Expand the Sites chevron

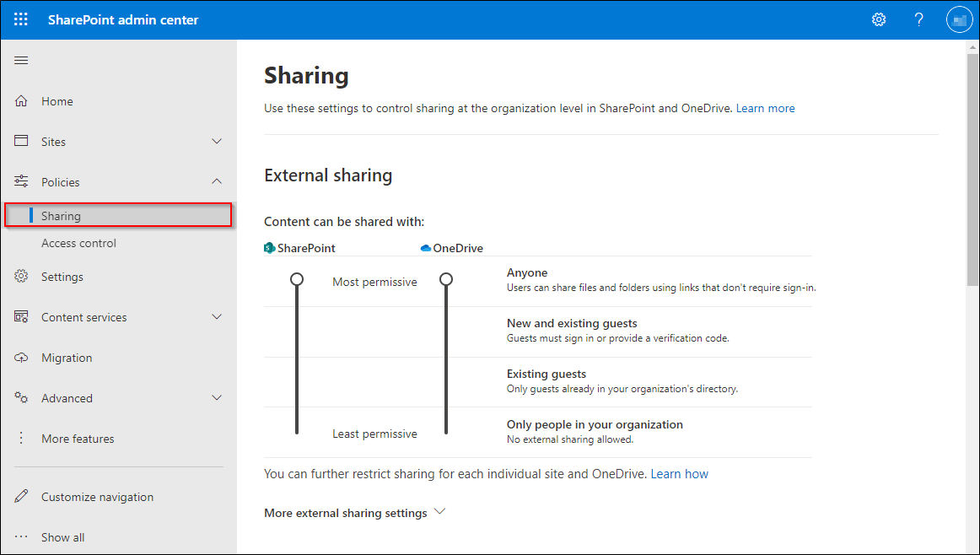(217, 142)
